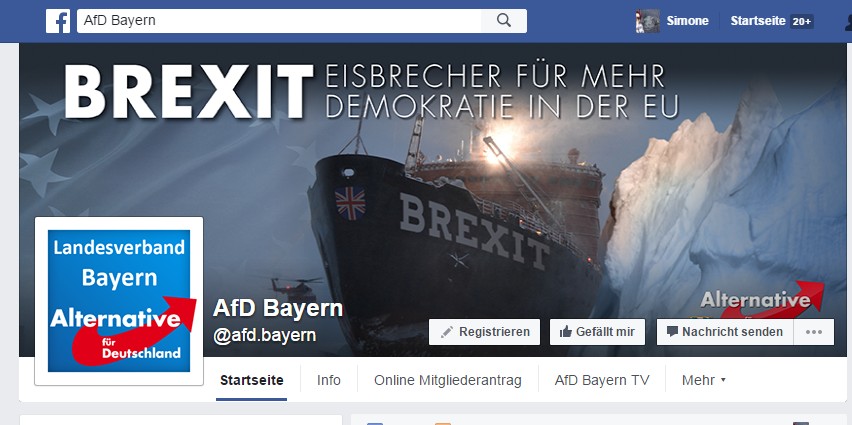Click the pencil icon on Registrieren

click(447, 332)
